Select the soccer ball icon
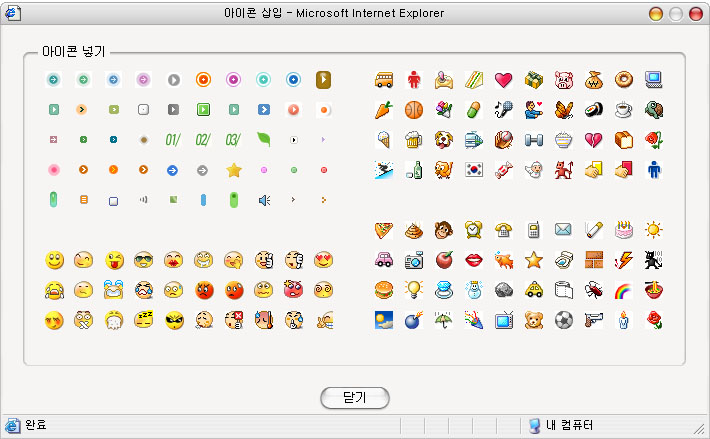The width and height of the screenshot is (710, 439). 564,321
